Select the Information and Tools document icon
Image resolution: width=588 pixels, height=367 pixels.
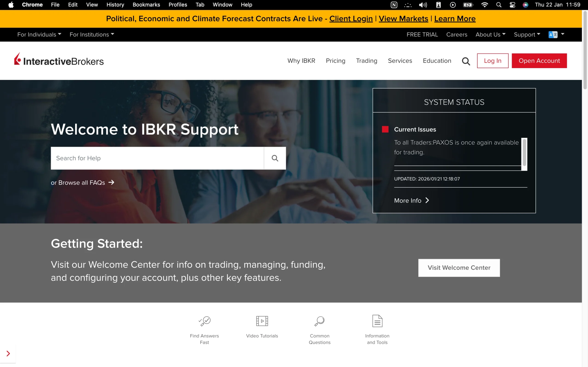pos(377,321)
